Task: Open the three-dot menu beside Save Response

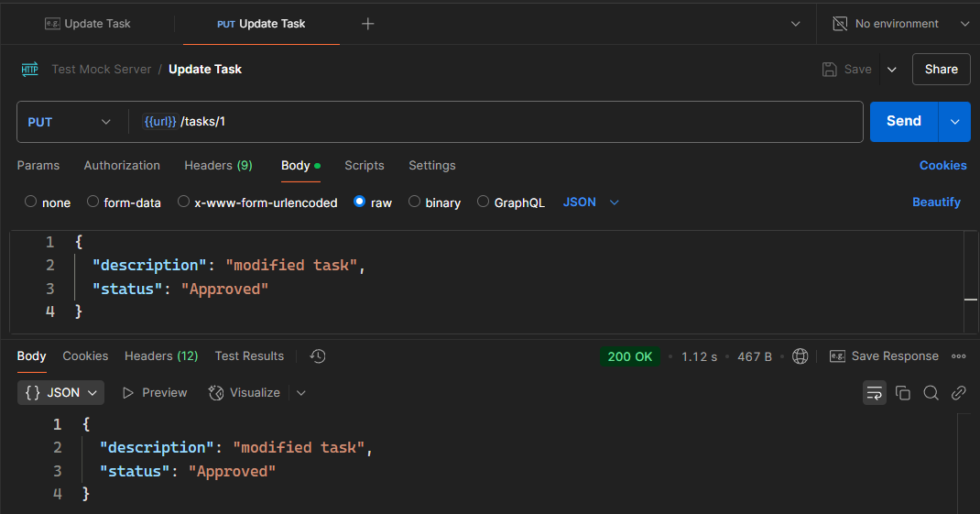Action: 959,356
